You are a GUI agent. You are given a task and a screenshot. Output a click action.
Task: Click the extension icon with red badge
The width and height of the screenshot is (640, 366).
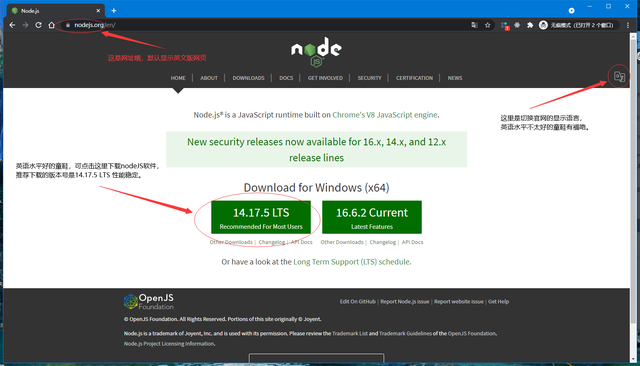click(505, 26)
